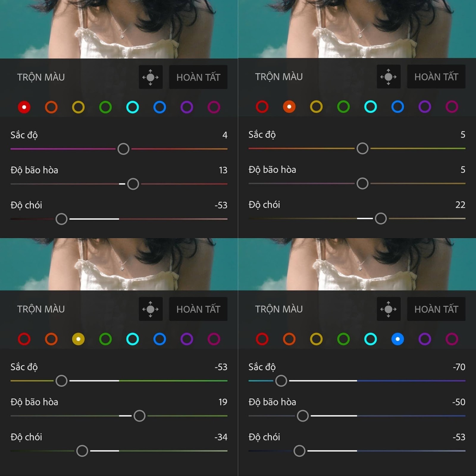Tap the targeted adjustment icon in bottom-right panel
476x476 pixels.
click(389, 309)
